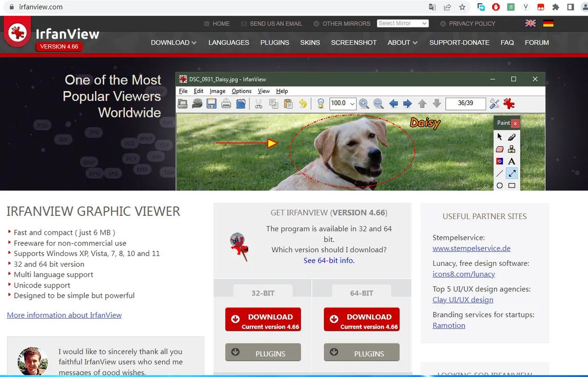Click the light bulb info icon
Screen dimensions: 588x377
click(x=321, y=104)
